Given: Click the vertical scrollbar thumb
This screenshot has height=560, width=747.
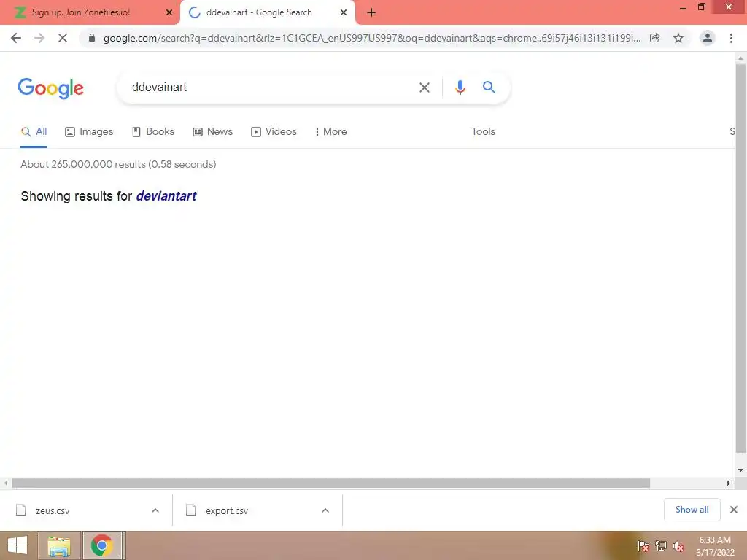Looking at the screenshot, I should (x=740, y=257).
